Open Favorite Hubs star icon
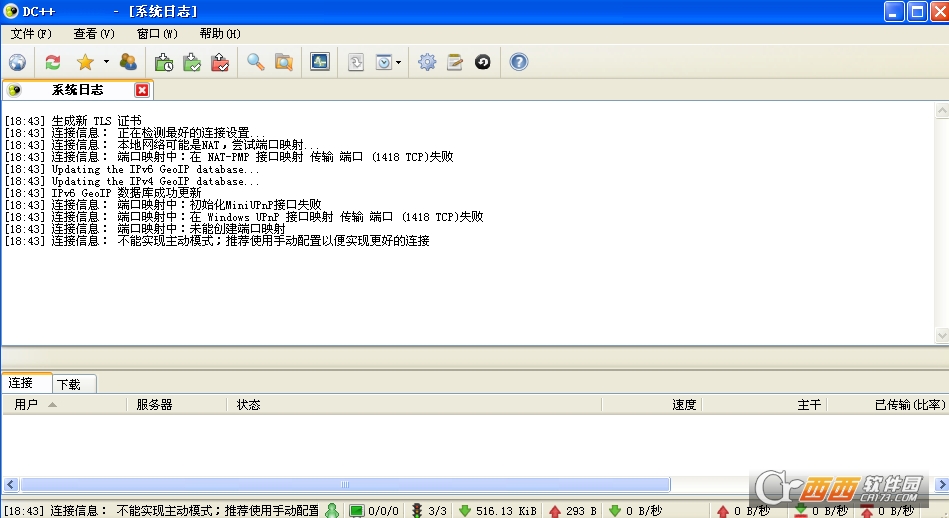 coord(85,62)
